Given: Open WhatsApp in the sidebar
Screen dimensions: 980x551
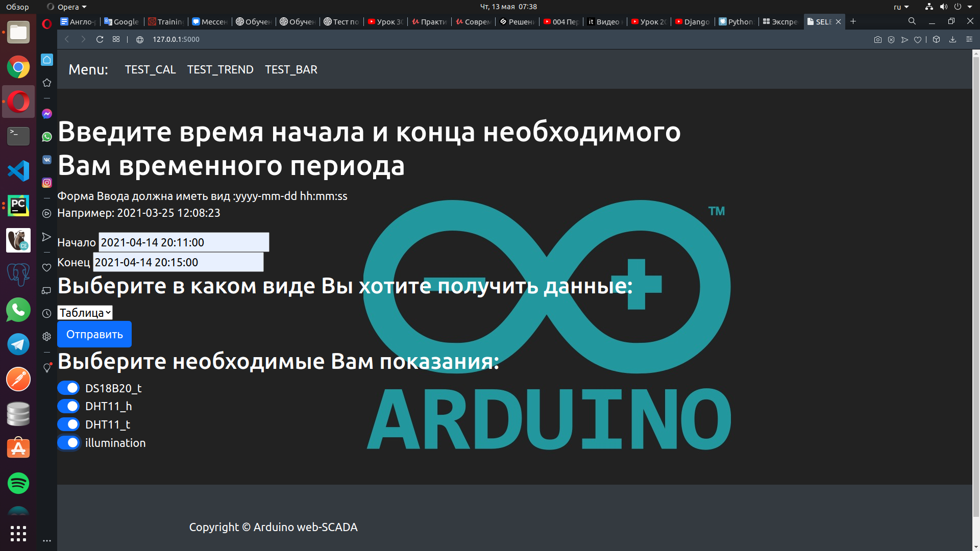Looking at the screenshot, I should (46, 136).
